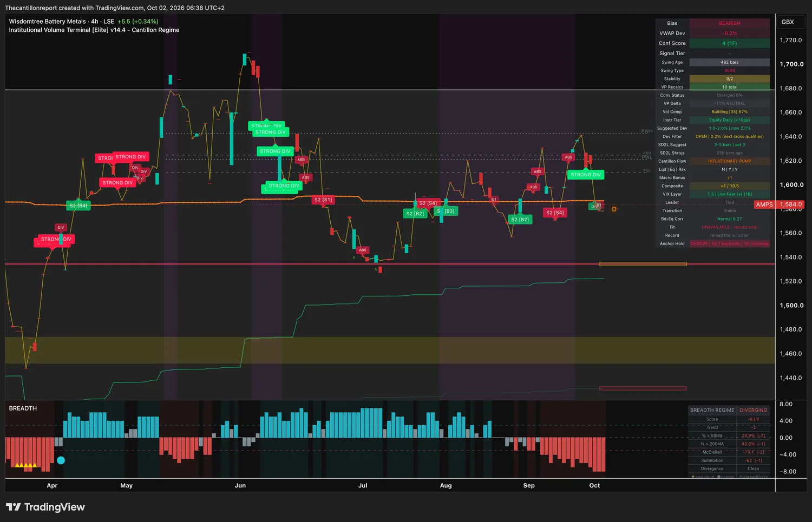
Task: Click the 40.6% [-1] value beside % > 200MA
Action: click(x=754, y=444)
